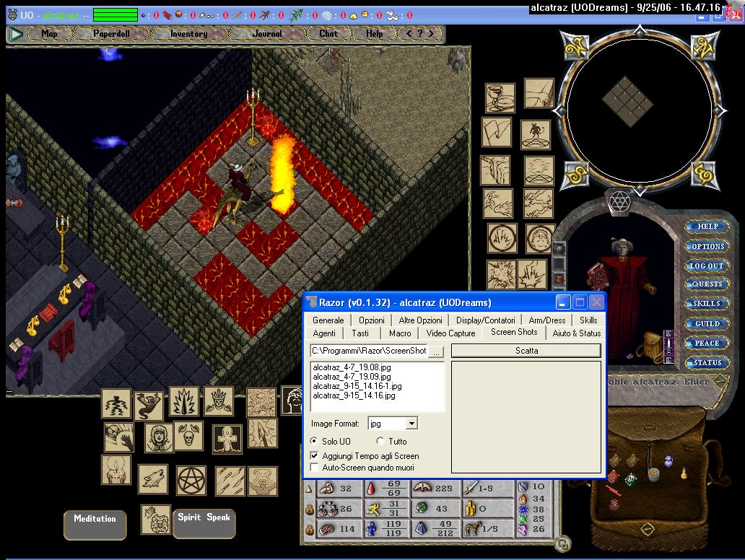This screenshot has width=745, height=560.
Task: Open the Chat menu button
Action: [328, 34]
